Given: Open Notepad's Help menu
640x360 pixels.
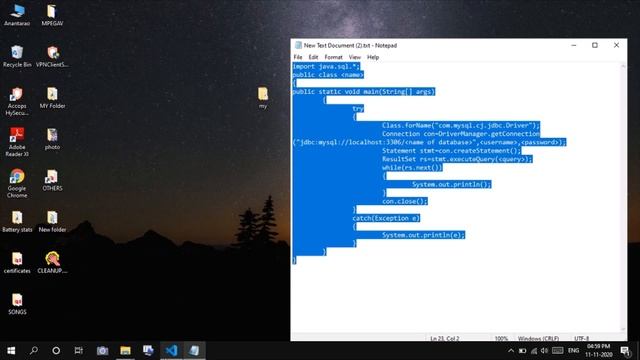Looking at the screenshot, I should point(373,57).
